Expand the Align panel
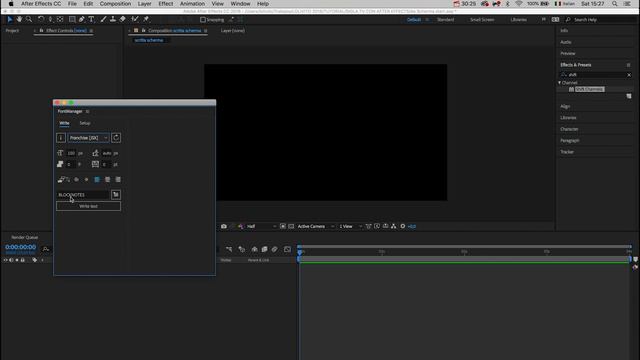640x360 pixels. (x=565, y=106)
